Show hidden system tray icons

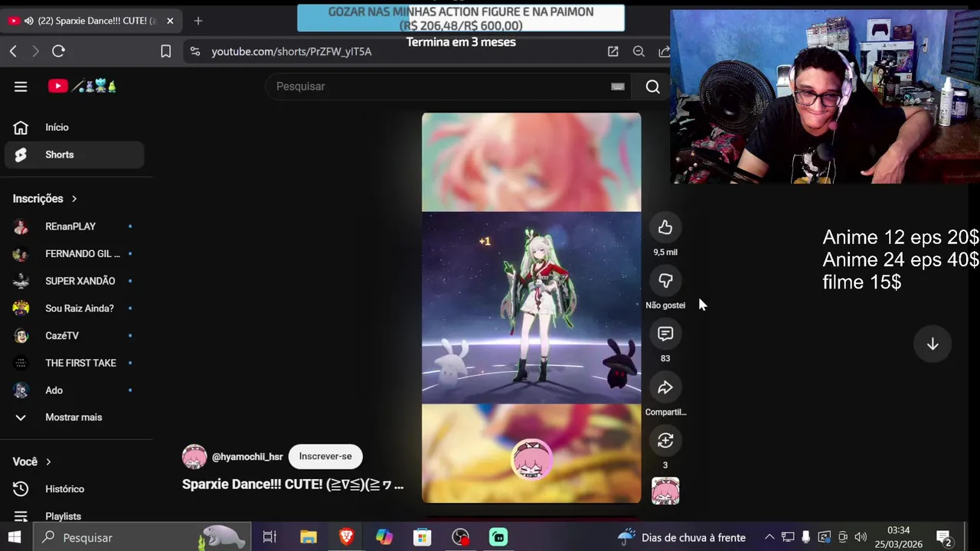tap(769, 537)
